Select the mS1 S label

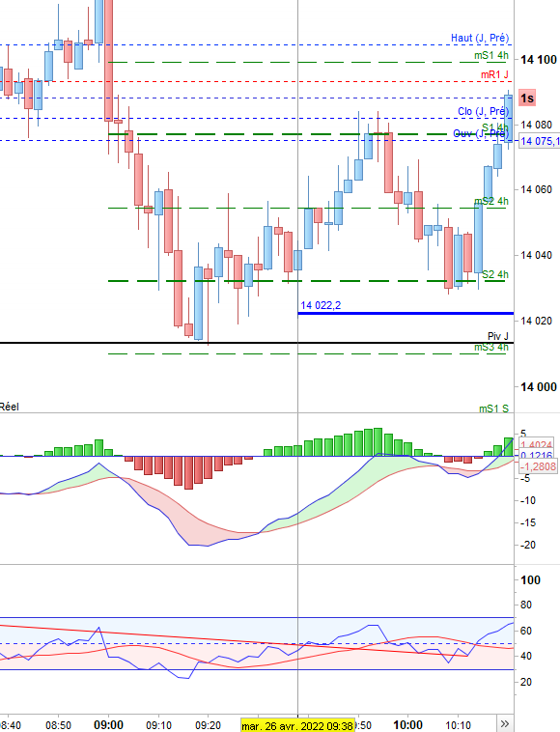[x=493, y=408]
